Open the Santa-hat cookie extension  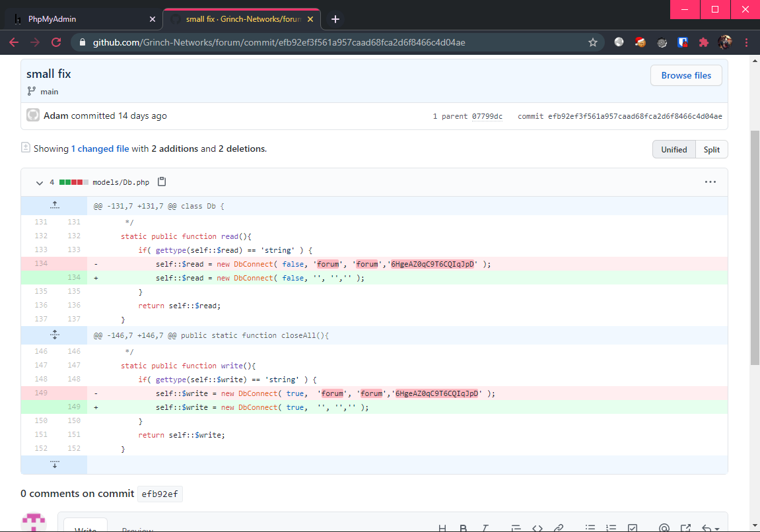point(640,42)
